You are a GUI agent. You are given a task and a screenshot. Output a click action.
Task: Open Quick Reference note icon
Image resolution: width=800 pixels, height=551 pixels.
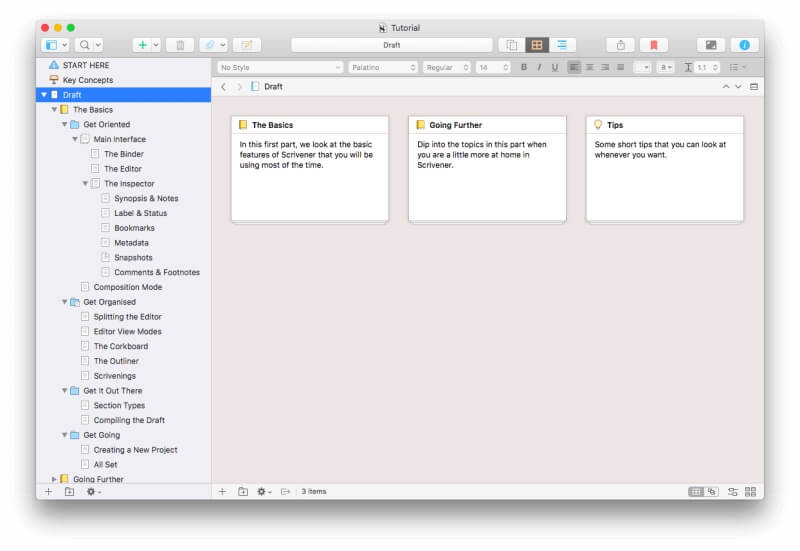(x=247, y=45)
